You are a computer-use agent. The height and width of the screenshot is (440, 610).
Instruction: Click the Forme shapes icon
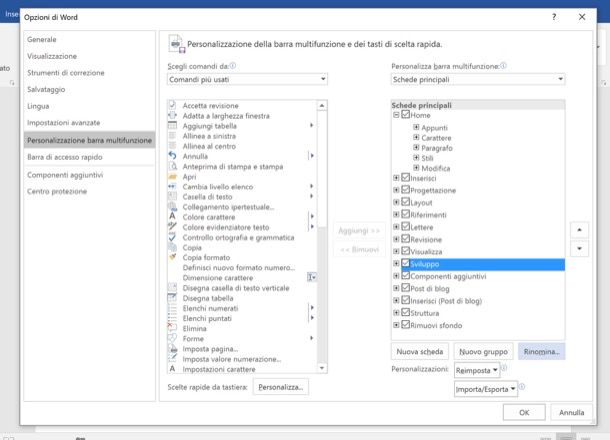[172, 338]
